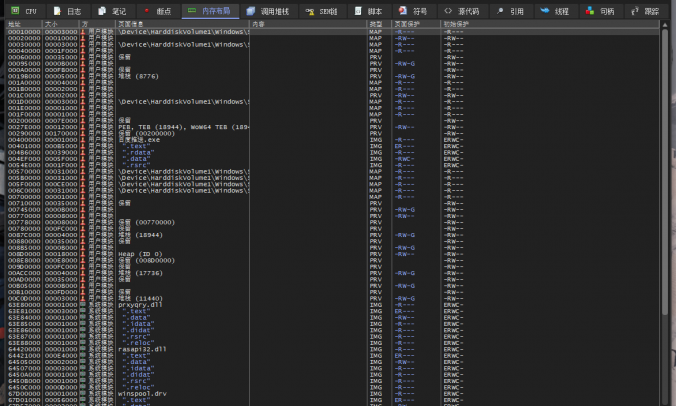
Task: Click the 内存布局 (Memory Map) tab icon
Action: coord(192,10)
